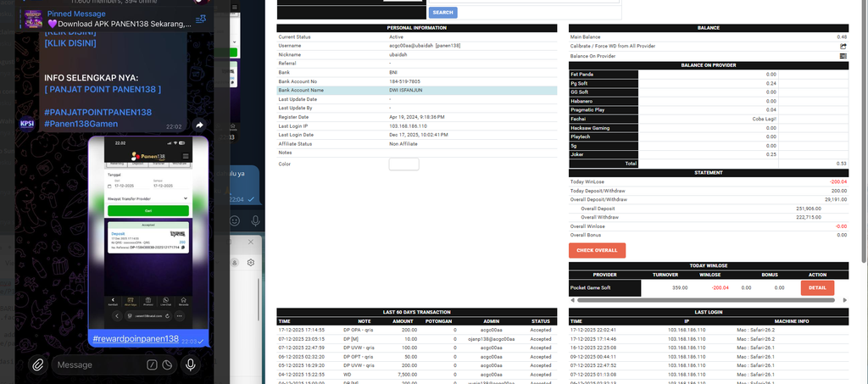
Task: Click the Hacksaw Gaming provider row
Action: tap(709, 128)
